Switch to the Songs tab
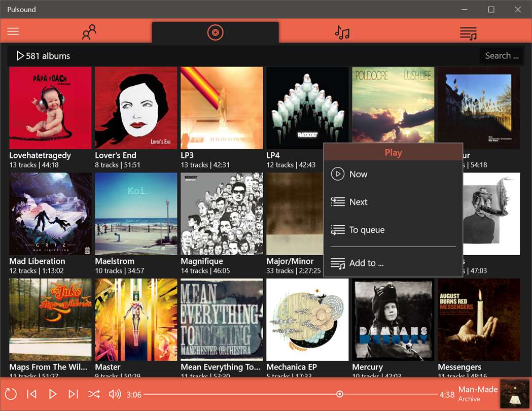Image resolution: width=532 pixels, height=411 pixels. click(342, 32)
